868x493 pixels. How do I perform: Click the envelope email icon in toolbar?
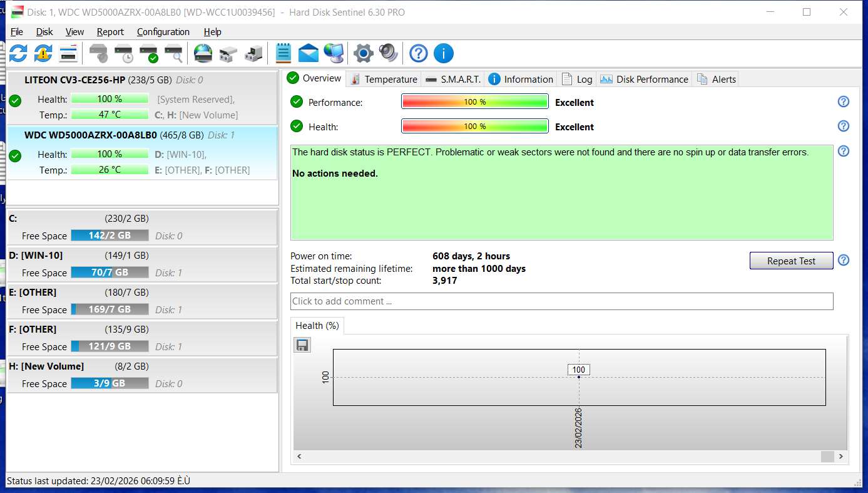[308, 54]
